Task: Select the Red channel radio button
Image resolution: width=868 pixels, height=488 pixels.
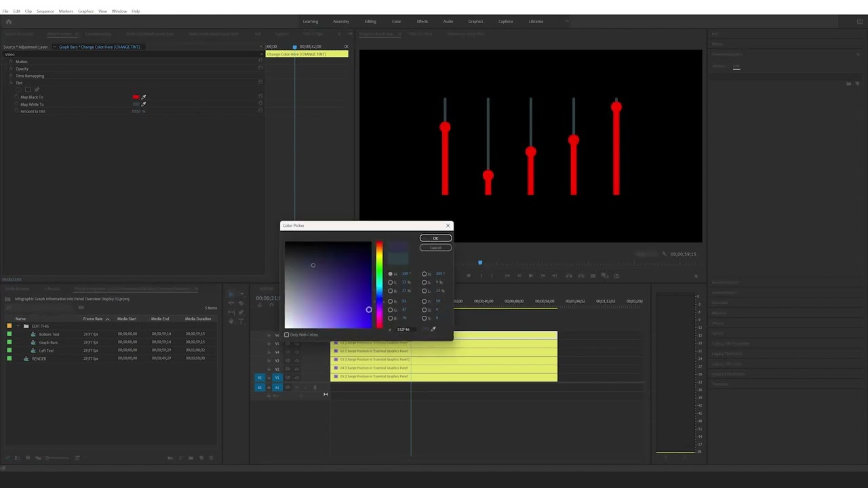Action: click(391, 301)
